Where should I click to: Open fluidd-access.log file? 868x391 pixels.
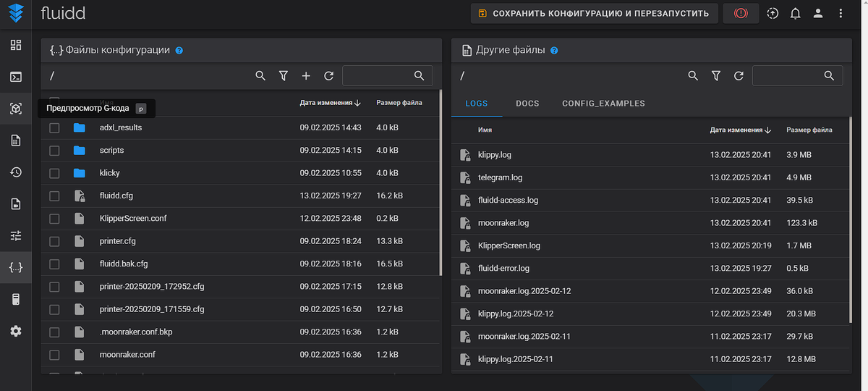[508, 201]
